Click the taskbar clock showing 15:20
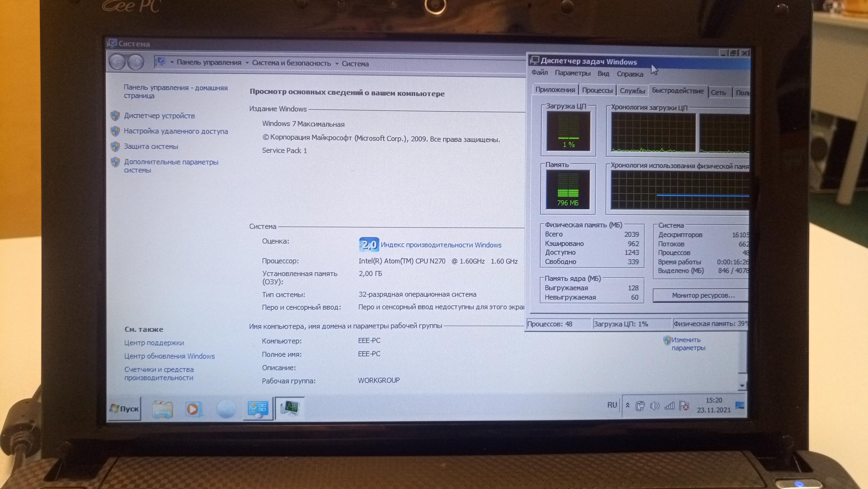Image resolution: width=868 pixels, height=489 pixels. (x=713, y=405)
